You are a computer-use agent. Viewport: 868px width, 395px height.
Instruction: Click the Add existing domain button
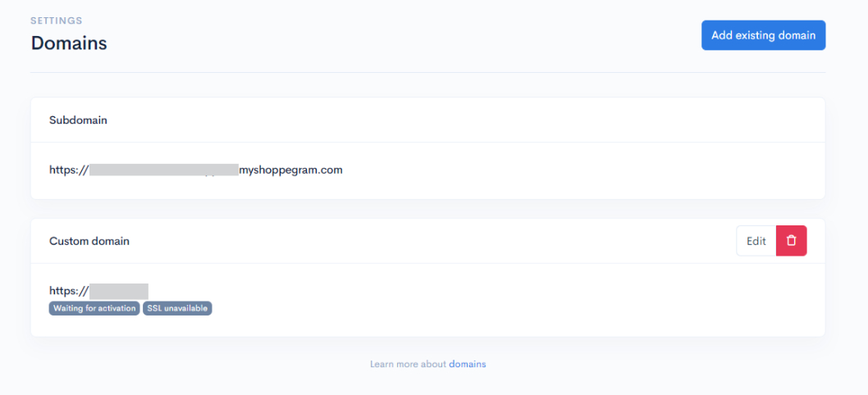coord(763,35)
